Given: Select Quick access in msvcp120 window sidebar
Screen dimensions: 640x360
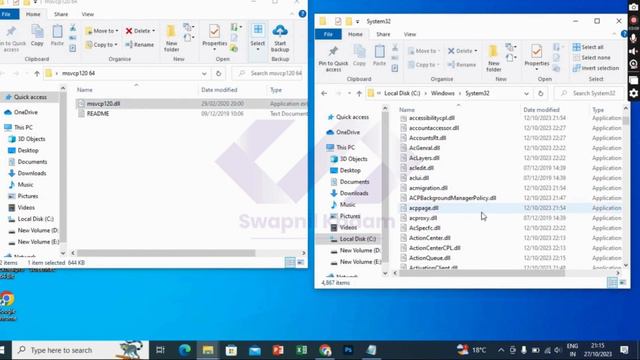Looking at the screenshot, I should click(30, 97).
